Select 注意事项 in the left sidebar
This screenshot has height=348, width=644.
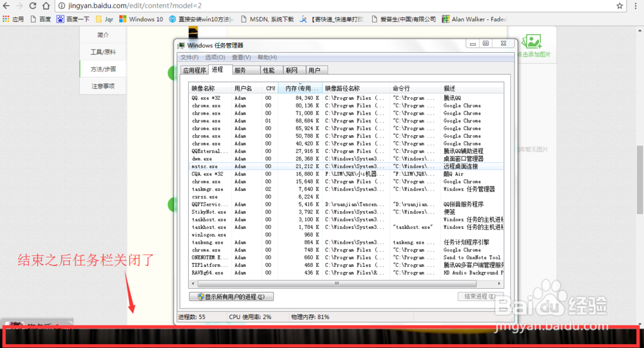pyautogui.click(x=102, y=86)
